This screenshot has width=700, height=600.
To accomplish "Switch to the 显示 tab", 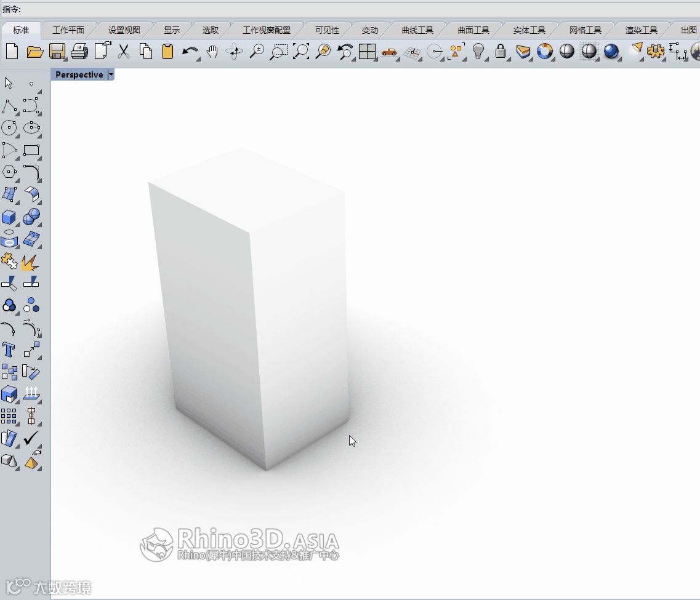I will pos(172,30).
